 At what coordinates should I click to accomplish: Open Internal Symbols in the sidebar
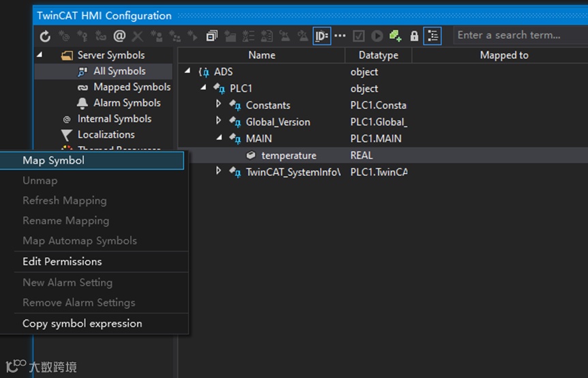pos(115,119)
